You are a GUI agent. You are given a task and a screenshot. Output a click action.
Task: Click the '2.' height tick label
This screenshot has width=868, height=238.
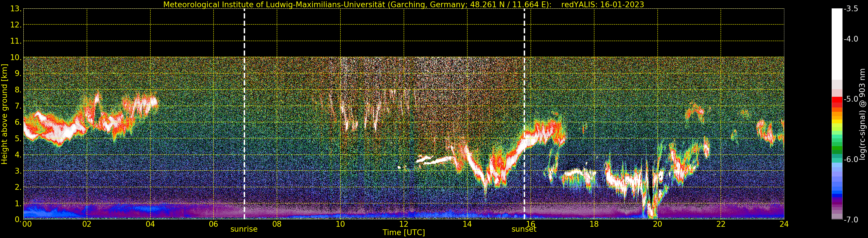(x=18, y=187)
